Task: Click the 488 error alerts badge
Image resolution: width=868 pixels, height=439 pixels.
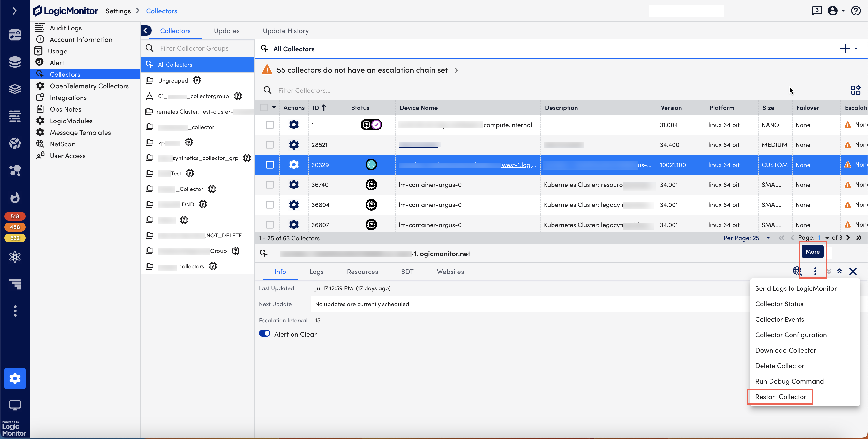Action: coord(15,227)
